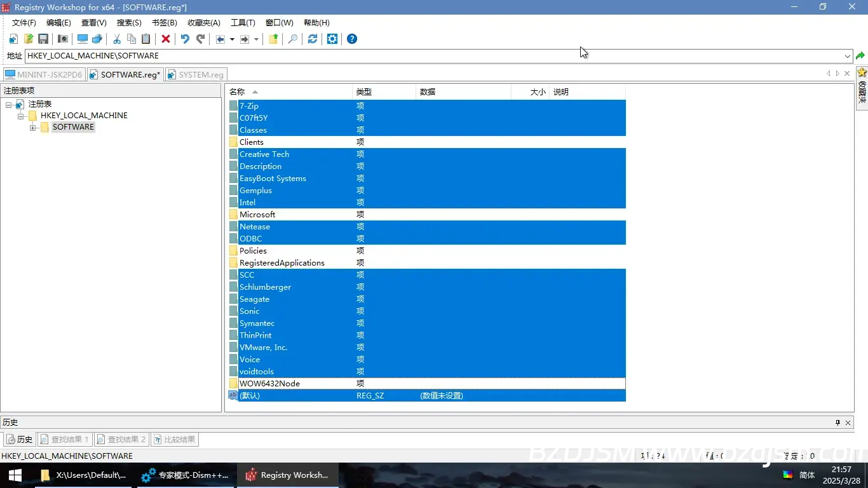Click the Options gear toolbar icon
This screenshot has height=488, width=868.
pos(332,39)
